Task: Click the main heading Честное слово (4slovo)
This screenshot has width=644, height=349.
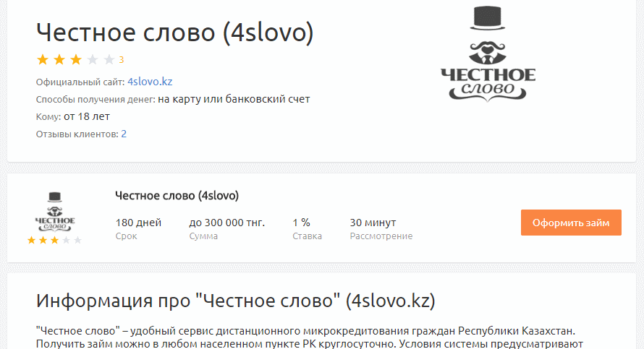Action: click(174, 33)
